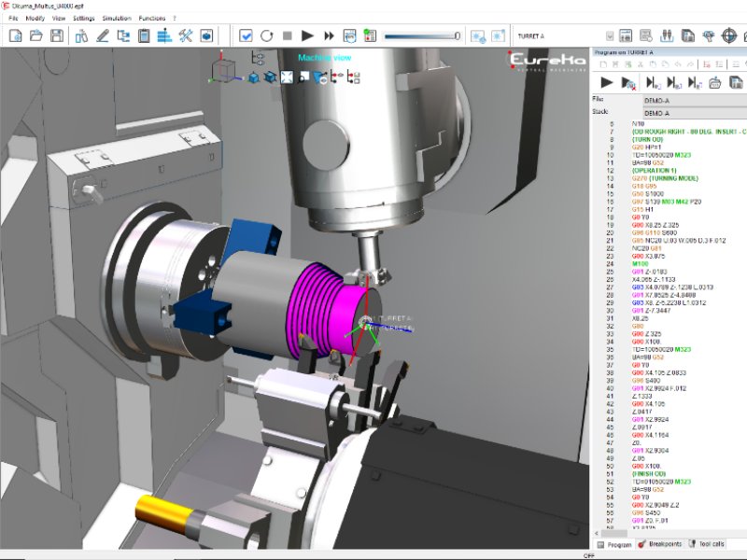Select line 19 G00 X8.25 Z.325

(x=655, y=225)
